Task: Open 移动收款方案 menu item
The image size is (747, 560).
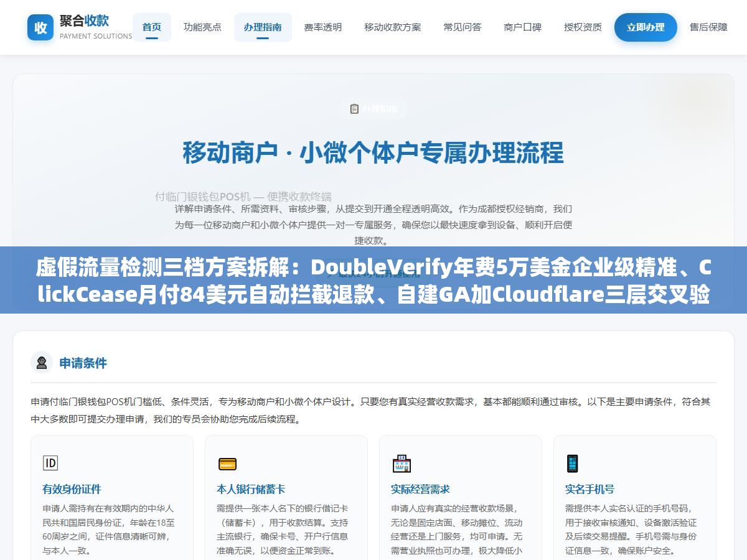Action: (x=393, y=27)
